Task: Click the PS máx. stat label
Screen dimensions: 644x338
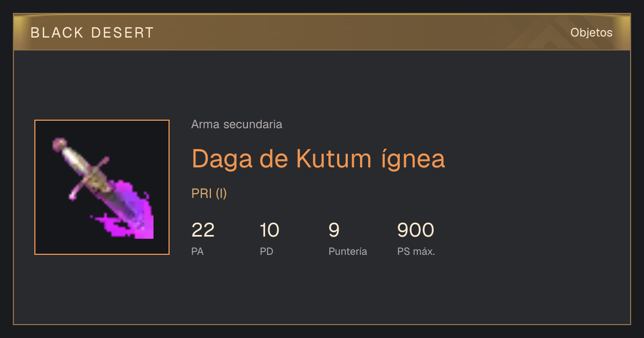Action: 416,251
